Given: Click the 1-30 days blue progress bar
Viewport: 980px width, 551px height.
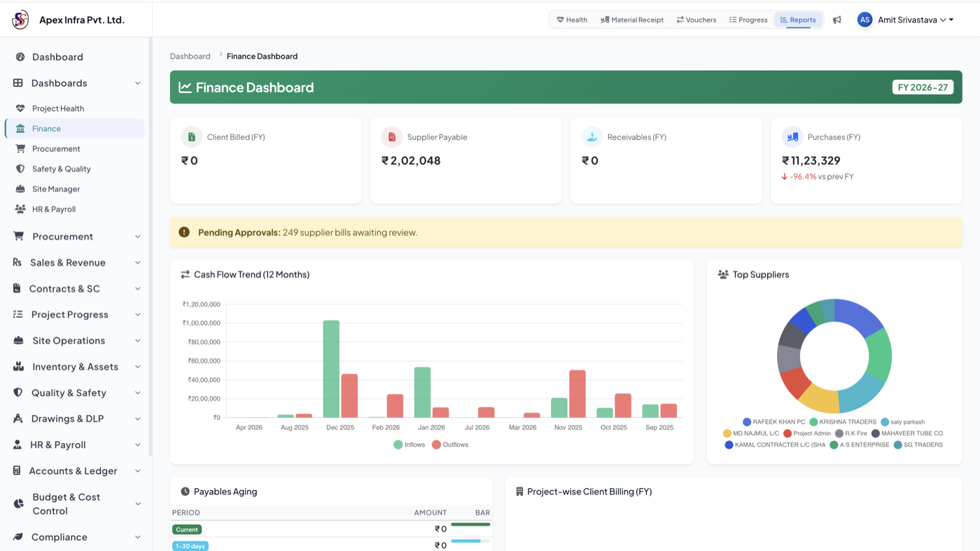Looking at the screenshot, I should (x=466, y=541).
